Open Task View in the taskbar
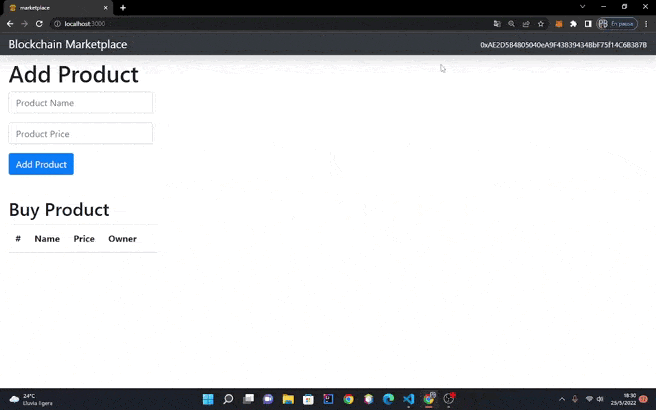 click(x=248, y=399)
